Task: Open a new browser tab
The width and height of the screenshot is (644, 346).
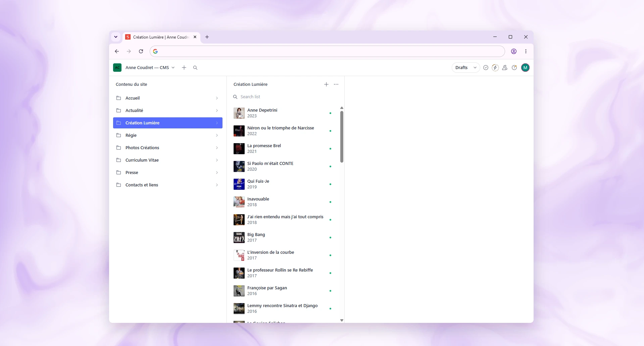Action: pyautogui.click(x=207, y=37)
